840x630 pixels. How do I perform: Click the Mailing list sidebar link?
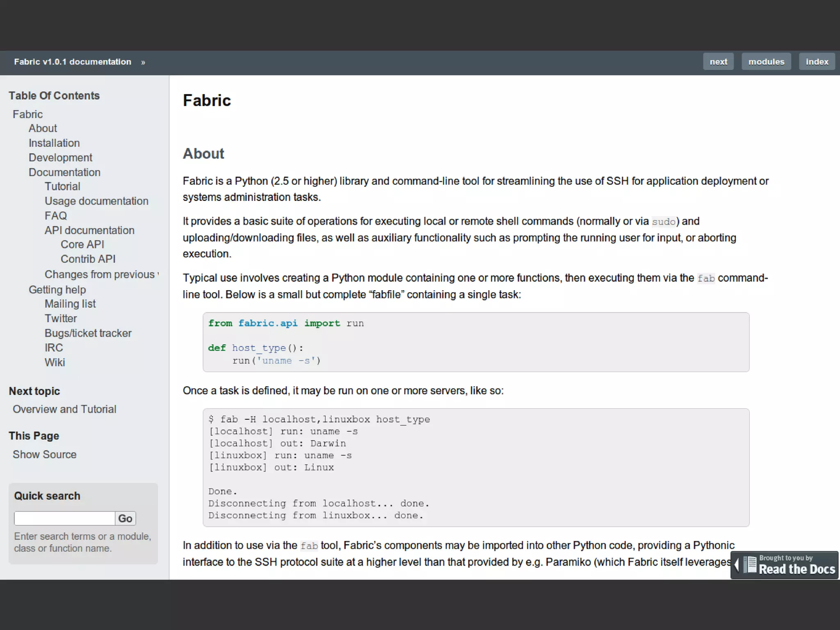pyautogui.click(x=70, y=304)
